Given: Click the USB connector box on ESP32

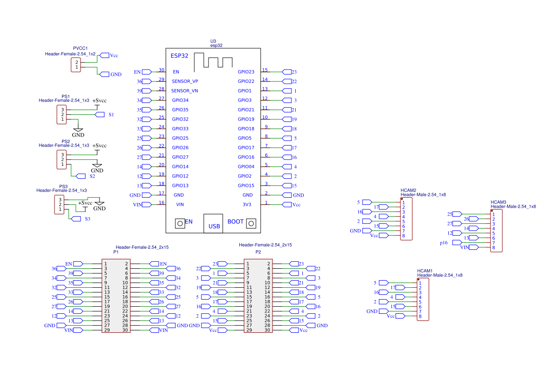Looking at the screenshot, I should click(213, 223).
